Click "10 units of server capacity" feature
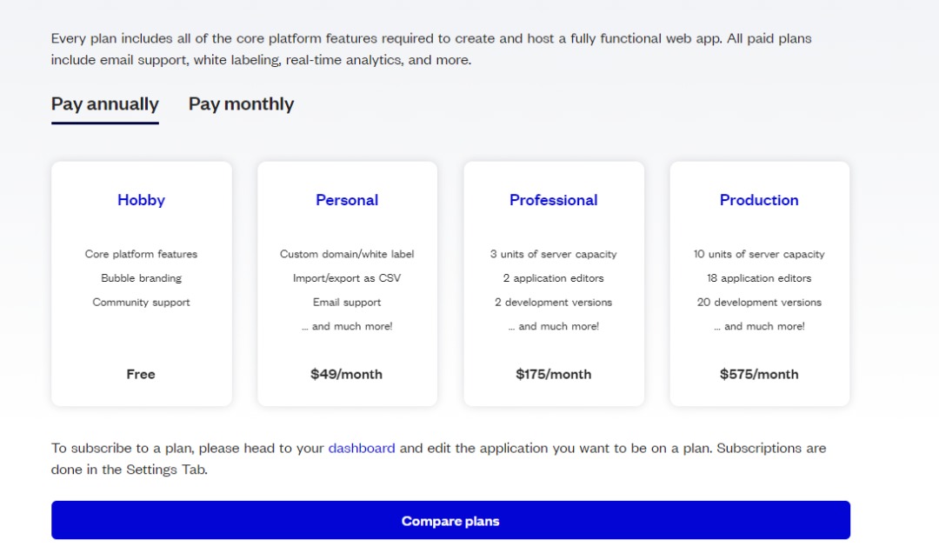This screenshot has width=939, height=560. (759, 255)
